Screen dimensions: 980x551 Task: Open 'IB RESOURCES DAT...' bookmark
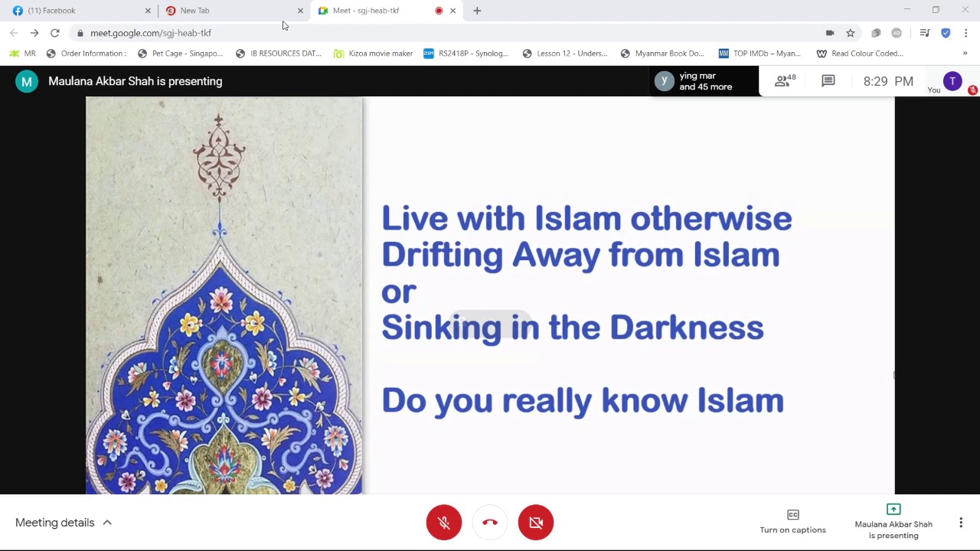(x=279, y=54)
